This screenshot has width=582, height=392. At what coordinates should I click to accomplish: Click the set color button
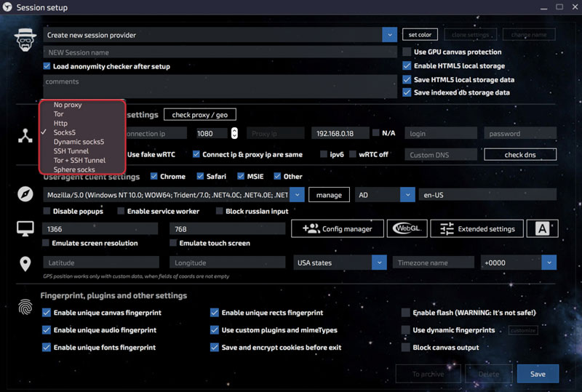[x=420, y=35]
